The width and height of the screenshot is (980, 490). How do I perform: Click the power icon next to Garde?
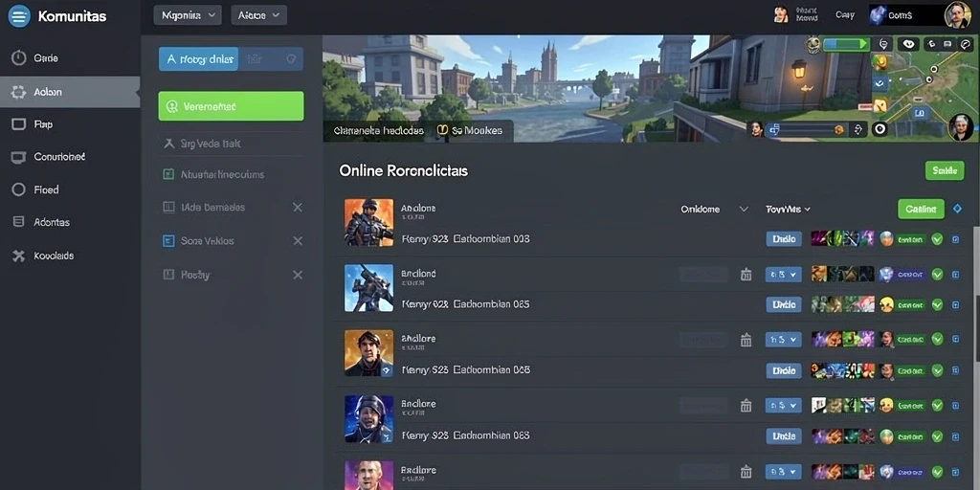pos(19,58)
